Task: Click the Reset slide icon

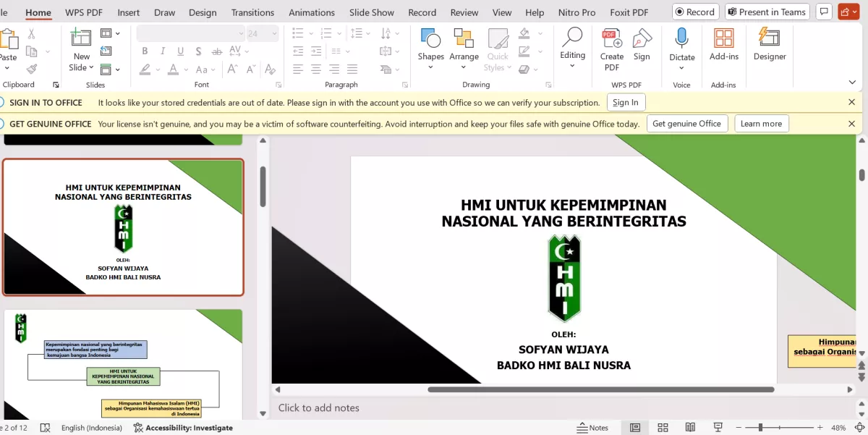Action: coord(106,51)
